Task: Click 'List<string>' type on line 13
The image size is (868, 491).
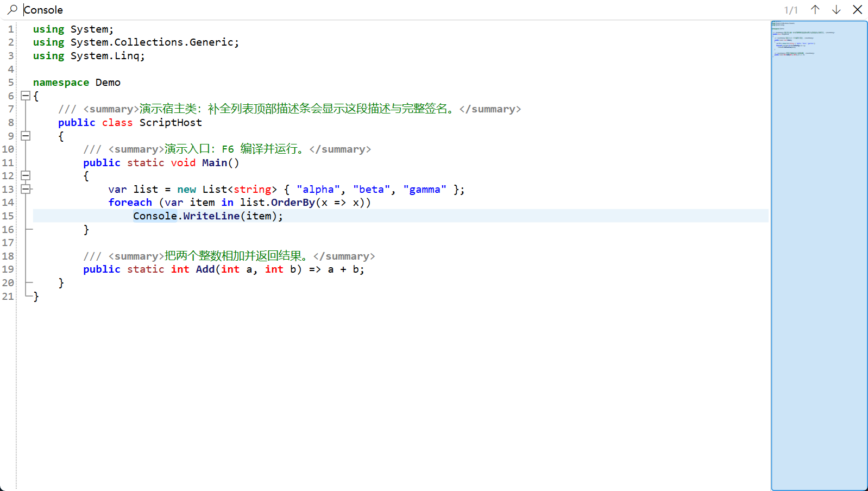Action: coord(240,189)
